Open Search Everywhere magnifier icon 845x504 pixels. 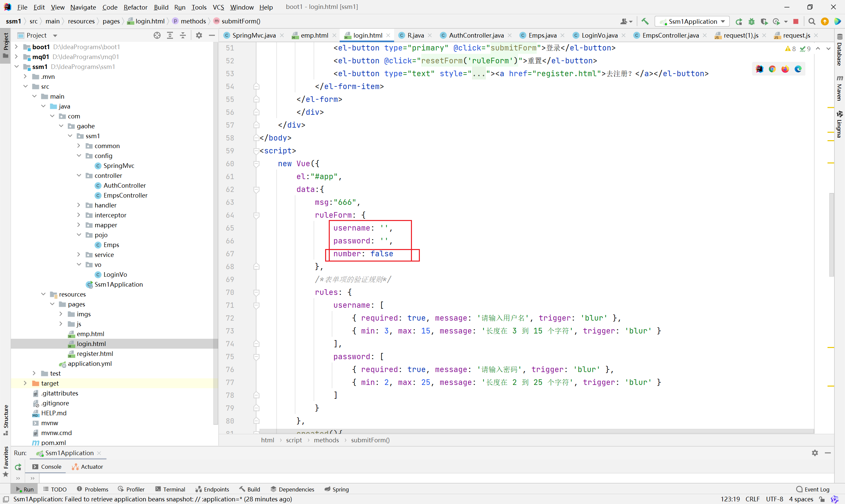click(812, 21)
